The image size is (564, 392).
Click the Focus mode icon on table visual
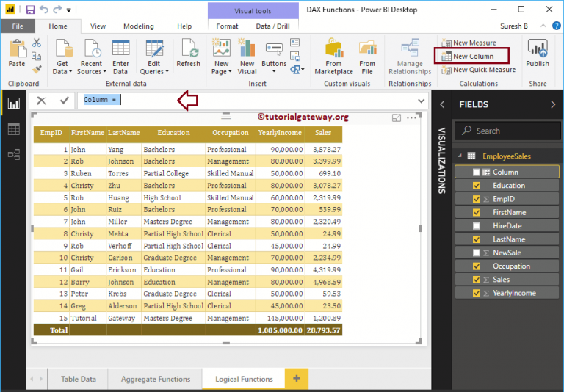click(x=397, y=117)
